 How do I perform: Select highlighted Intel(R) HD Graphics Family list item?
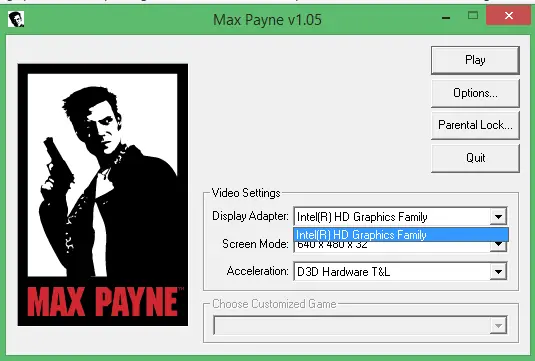point(401,235)
